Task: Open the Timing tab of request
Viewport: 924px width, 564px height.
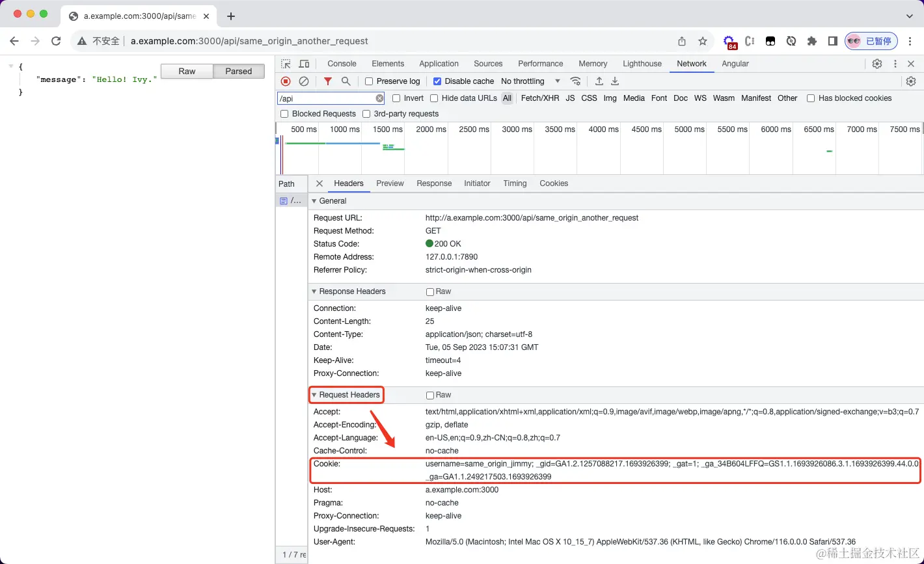Action: [515, 183]
